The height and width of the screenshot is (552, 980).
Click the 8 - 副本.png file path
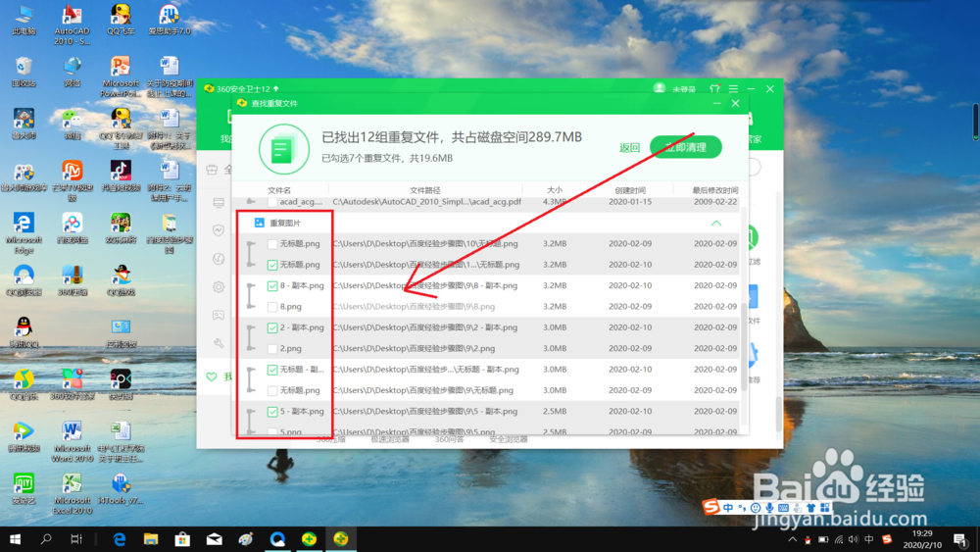click(x=425, y=285)
